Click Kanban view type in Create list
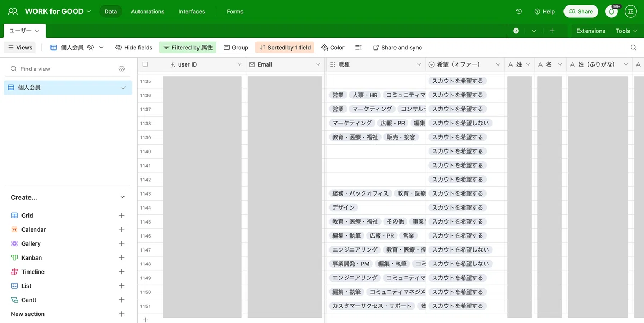 31,257
